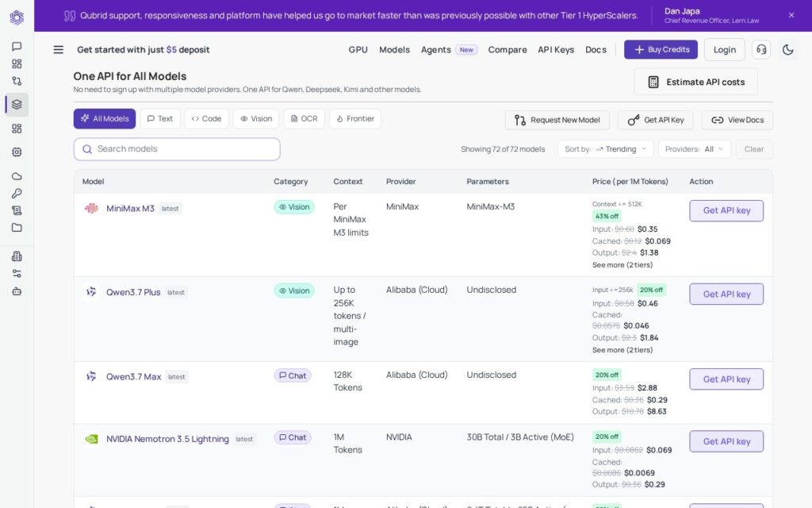Screen dimensions: 812x508
Task: Open Estimate API costs
Action: pyautogui.click(x=695, y=82)
